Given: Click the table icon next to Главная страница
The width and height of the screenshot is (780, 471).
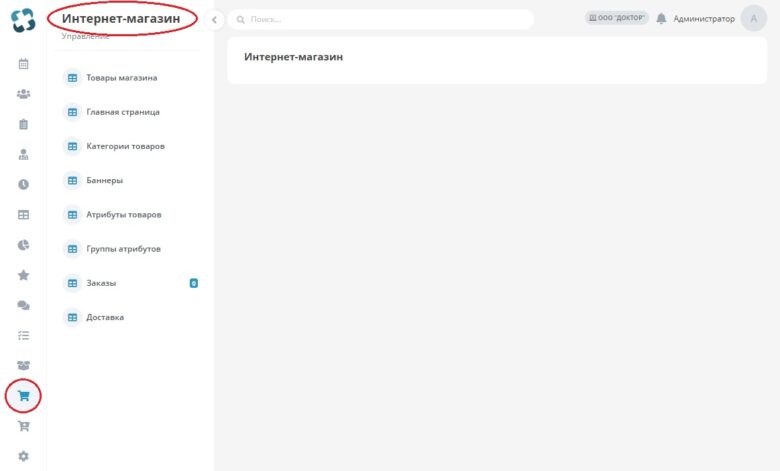Looking at the screenshot, I should (73, 112).
